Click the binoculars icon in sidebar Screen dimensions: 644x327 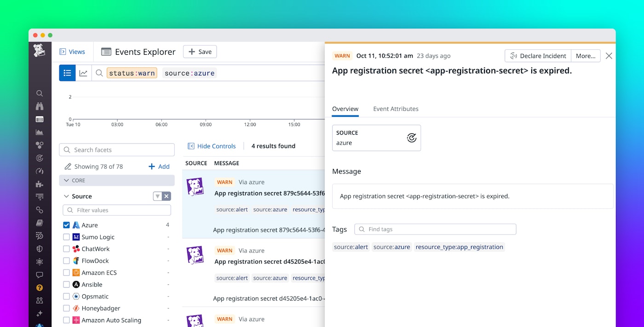(40, 106)
